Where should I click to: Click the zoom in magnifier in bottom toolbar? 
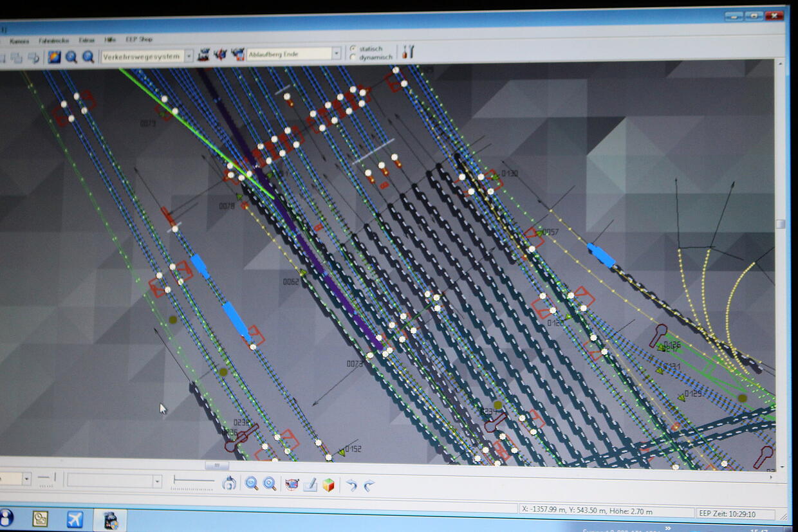pos(270,484)
